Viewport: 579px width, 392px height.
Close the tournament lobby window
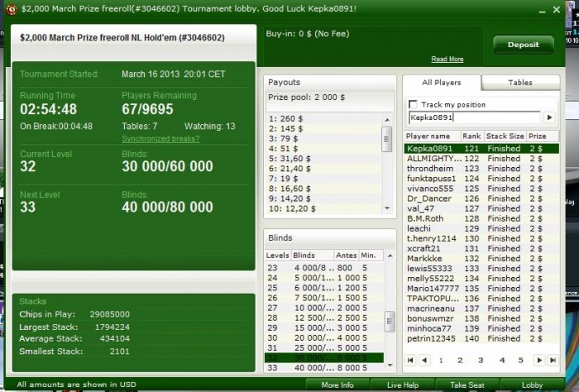pos(557,10)
